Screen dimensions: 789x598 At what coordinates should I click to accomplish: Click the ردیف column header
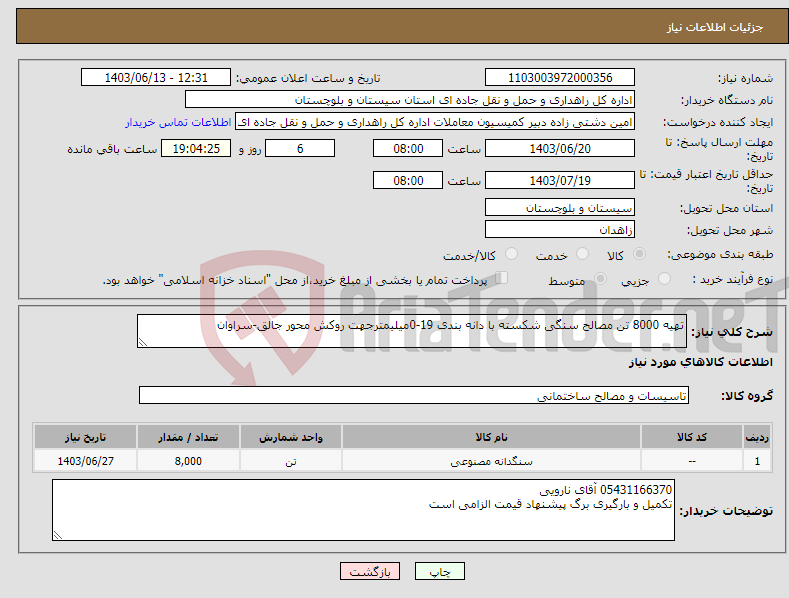click(757, 437)
